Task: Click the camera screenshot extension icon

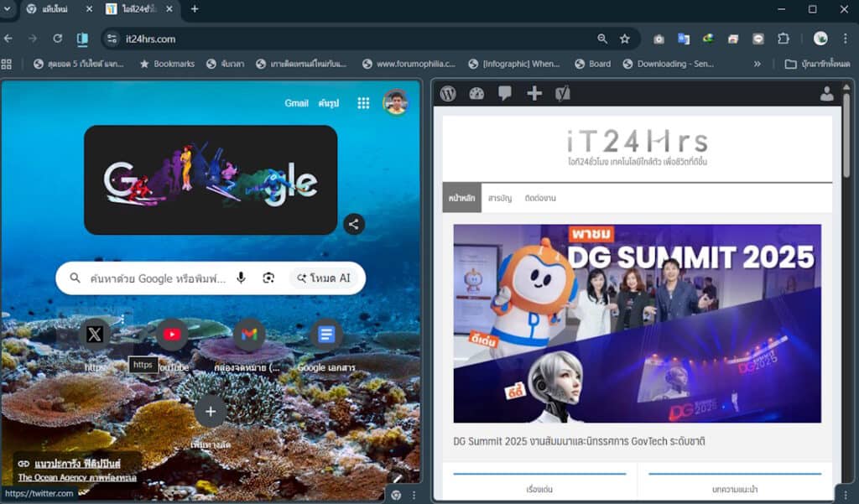Action: pos(659,39)
